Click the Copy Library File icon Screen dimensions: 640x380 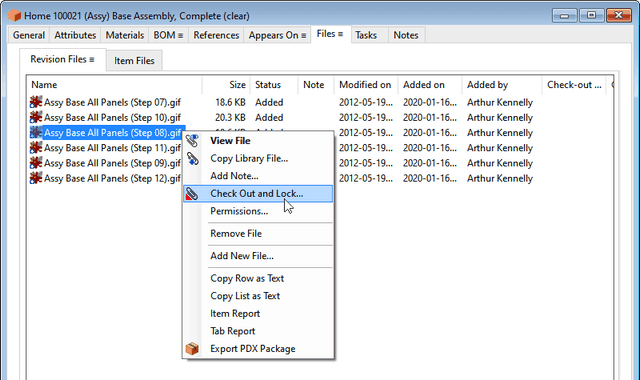coord(192,158)
